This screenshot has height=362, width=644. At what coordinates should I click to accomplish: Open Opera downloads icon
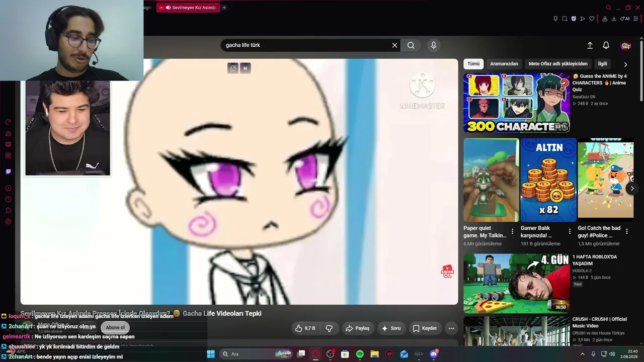coord(614,19)
